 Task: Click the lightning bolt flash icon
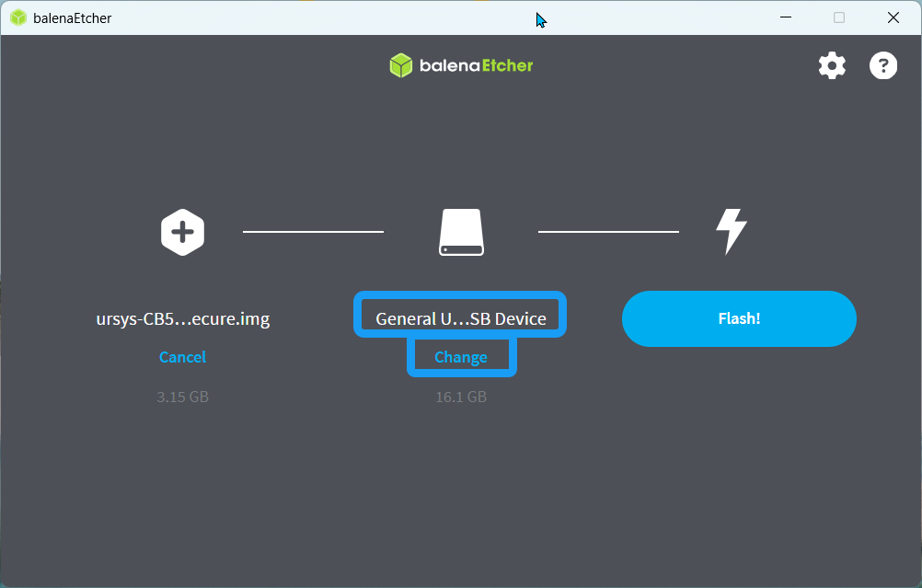pyautogui.click(x=732, y=231)
